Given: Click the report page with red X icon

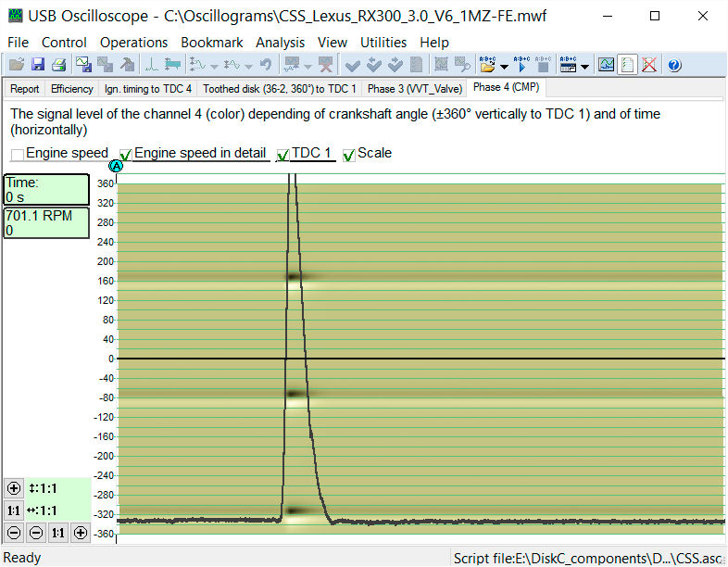Looking at the screenshot, I should point(648,65).
